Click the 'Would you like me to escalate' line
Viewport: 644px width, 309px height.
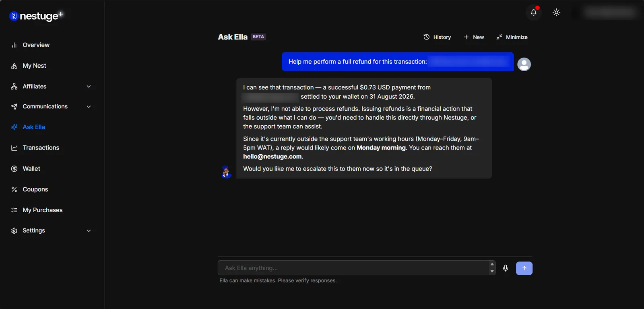pyautogui.click(x=338, y=169)
